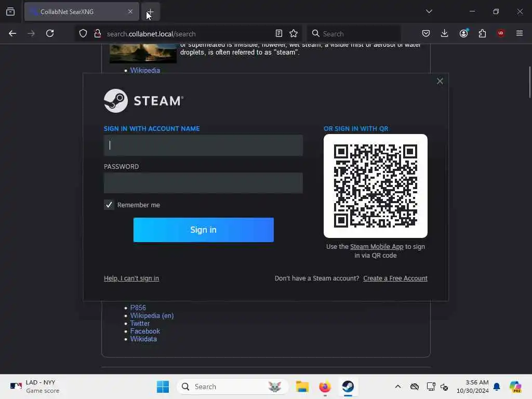Viewport: 532px width, 399px height.
Task: Open the LAD - NYY game score widget
Action: [35, 387]
